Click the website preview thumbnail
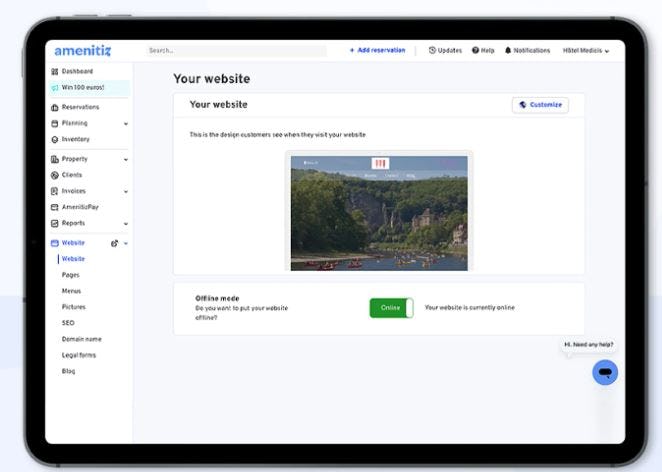 tap(379, 213)
